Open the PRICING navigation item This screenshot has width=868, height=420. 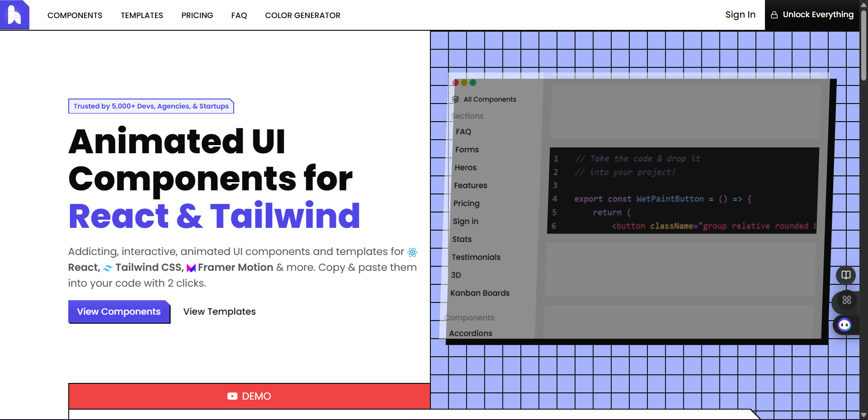coord(197,15)
